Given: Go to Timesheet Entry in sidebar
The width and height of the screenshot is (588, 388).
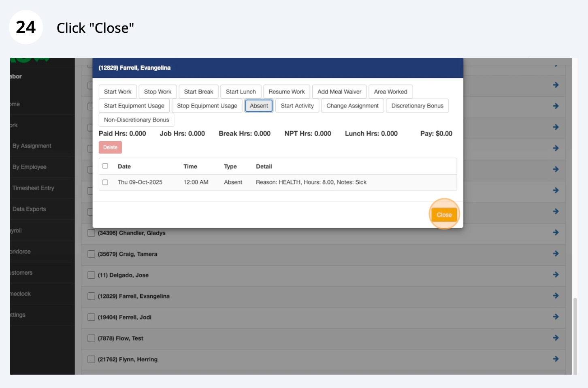Looking at the screenshot, I should [33, 188].
